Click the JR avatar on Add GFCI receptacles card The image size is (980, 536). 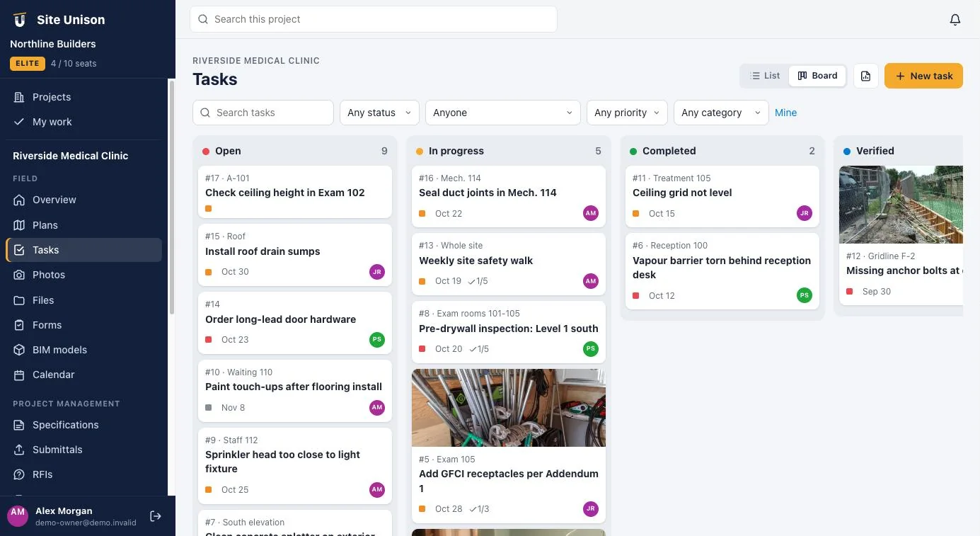click(591, 508)
